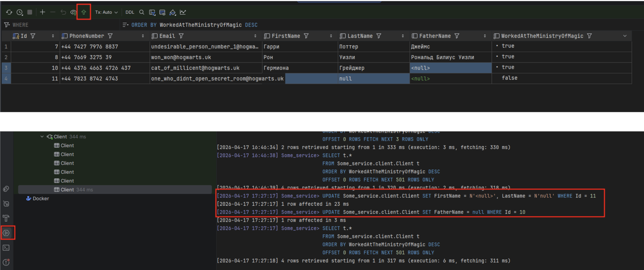Open the table view options icon
644x270 pixels.
pyautogui.click(x=162, y=12)
